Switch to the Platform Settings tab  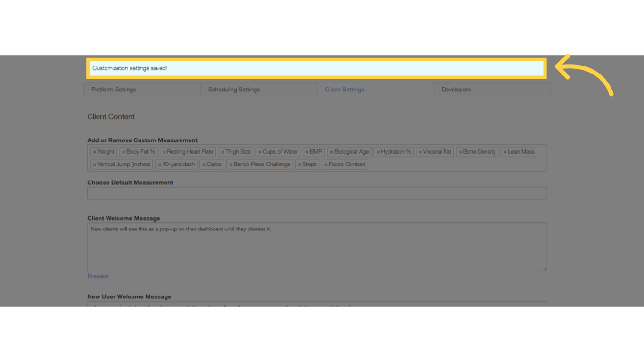tap(113, 89)
